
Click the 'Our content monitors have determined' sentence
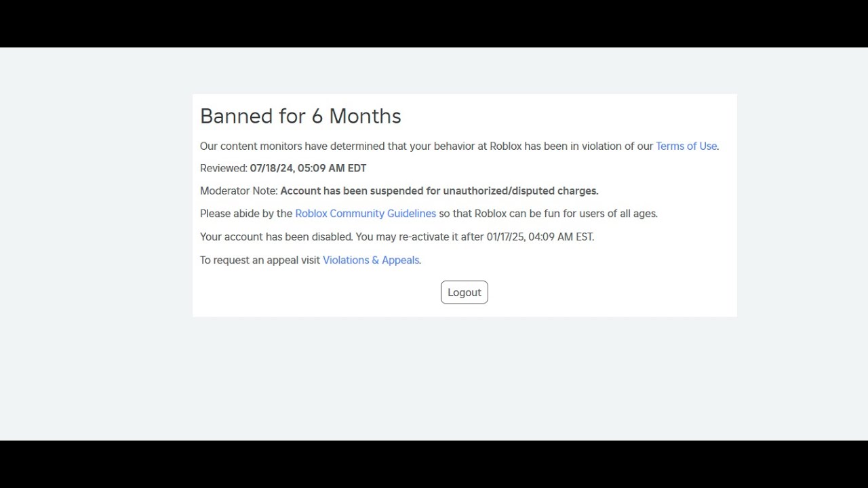coord(459,146)
